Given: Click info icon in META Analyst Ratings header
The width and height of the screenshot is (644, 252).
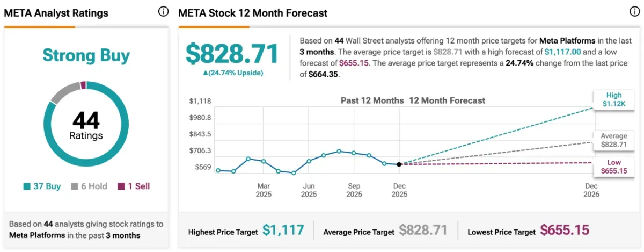Looking at the screenshot, I should point(163,12).
